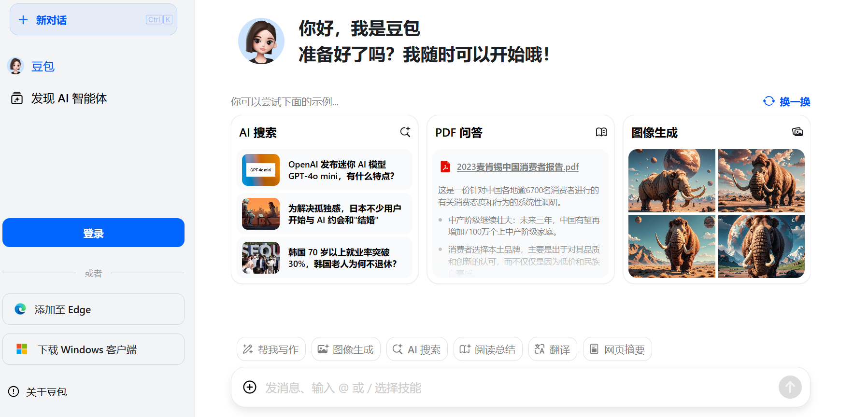
Task: Click the plus attachment icon in the input box
Action: coord(250,387)
